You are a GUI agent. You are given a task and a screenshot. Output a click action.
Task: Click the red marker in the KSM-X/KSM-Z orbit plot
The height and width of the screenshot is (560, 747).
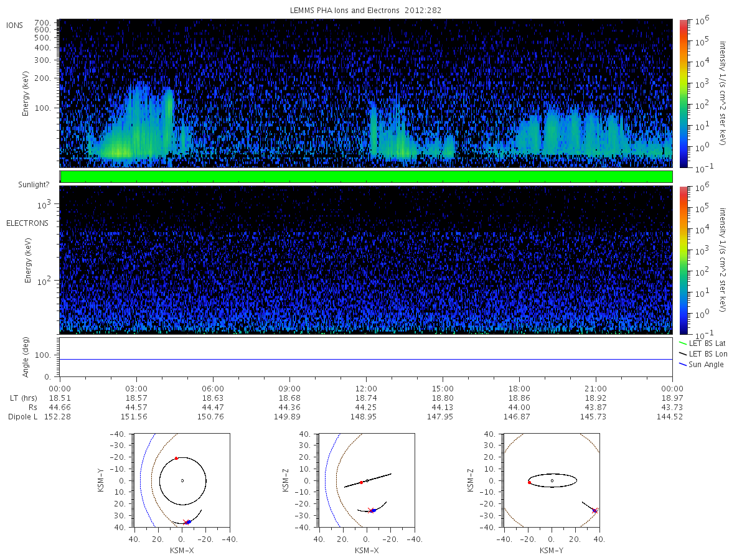(x=361, y=482)
